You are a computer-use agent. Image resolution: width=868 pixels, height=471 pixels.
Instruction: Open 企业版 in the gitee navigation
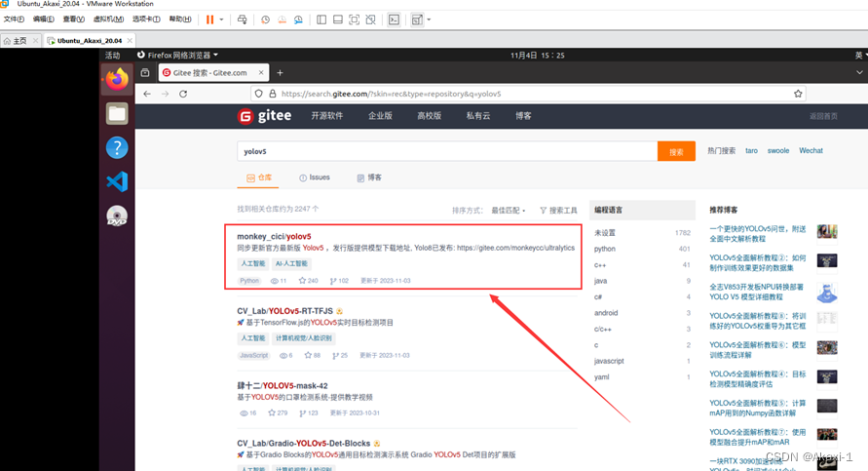point(380,116)
